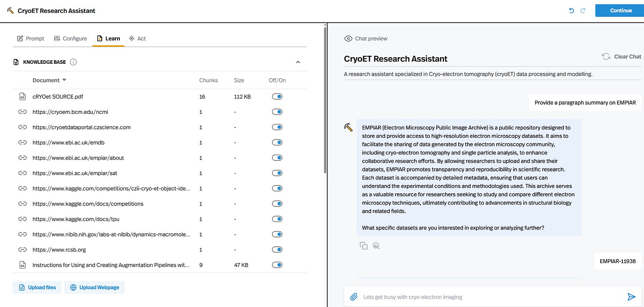Attach a file with the paperclip icon
The height and width of the screenshot is (307, 644).
tap(354, 297)
